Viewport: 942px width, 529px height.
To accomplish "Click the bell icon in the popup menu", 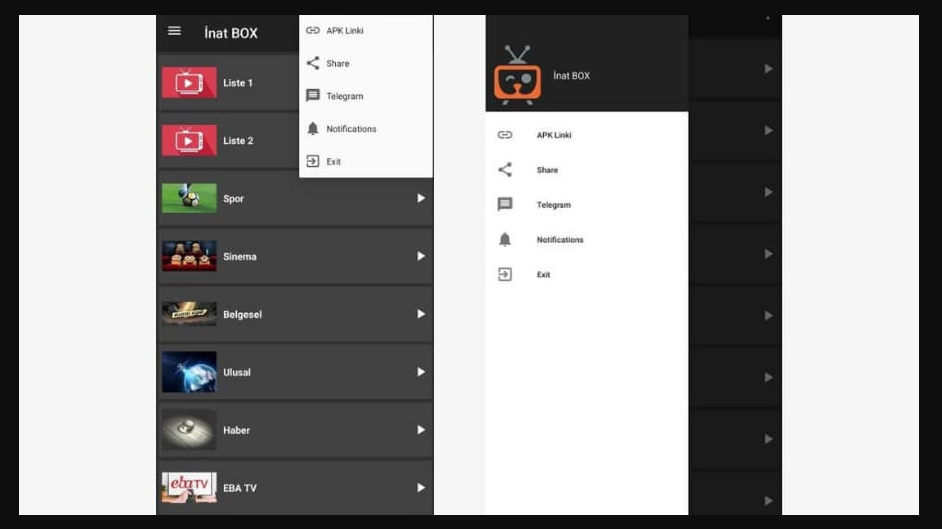I will [x=313, y=128].
